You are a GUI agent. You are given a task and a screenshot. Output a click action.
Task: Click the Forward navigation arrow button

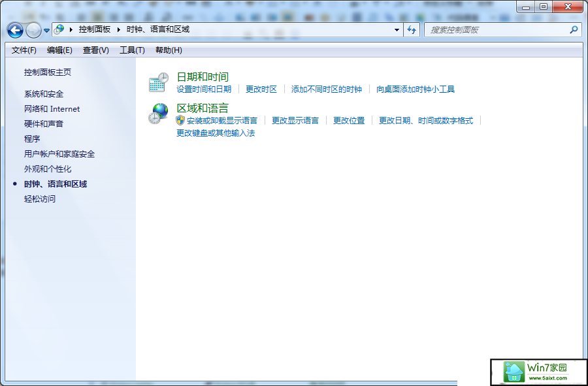(33, 30)
